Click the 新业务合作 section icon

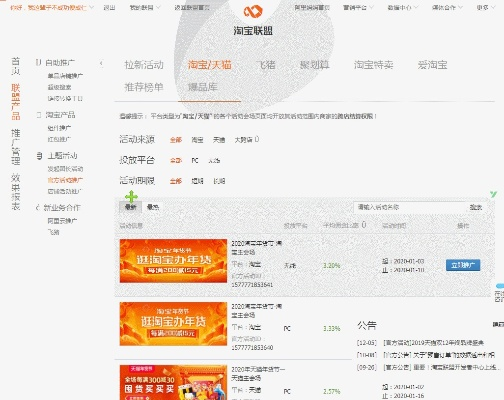pos(38,208)
